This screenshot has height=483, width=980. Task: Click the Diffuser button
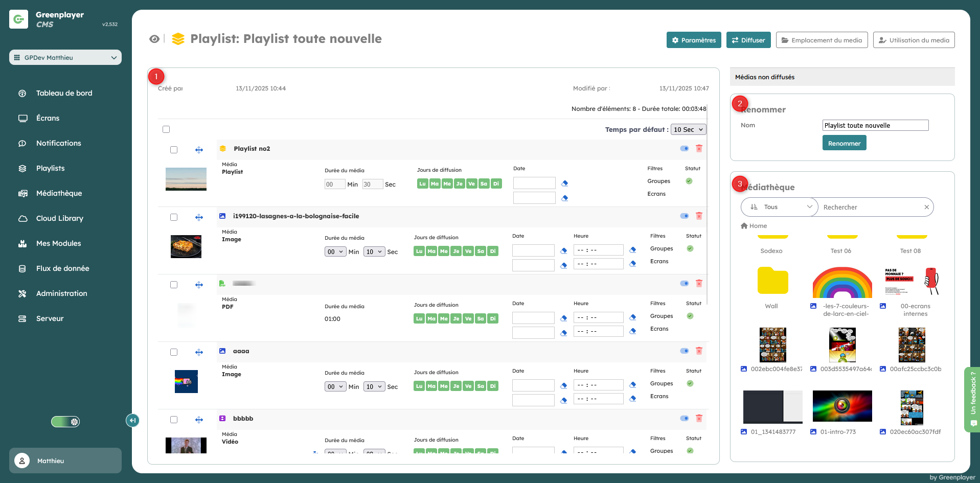(x=748, y=40)
